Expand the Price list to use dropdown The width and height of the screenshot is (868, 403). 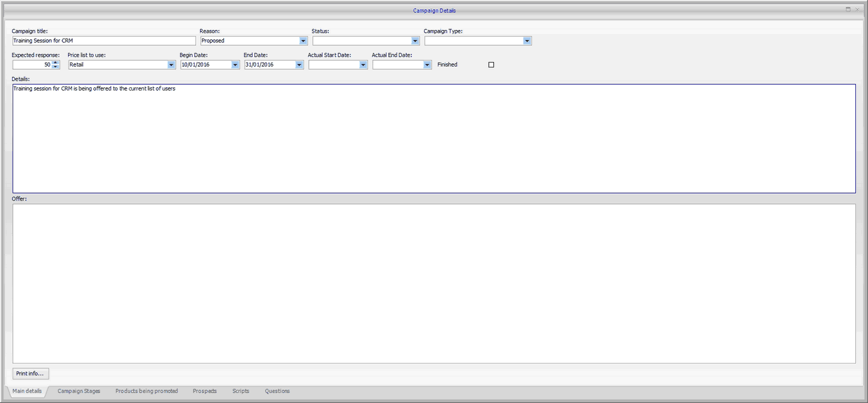[x=171, y=65]
